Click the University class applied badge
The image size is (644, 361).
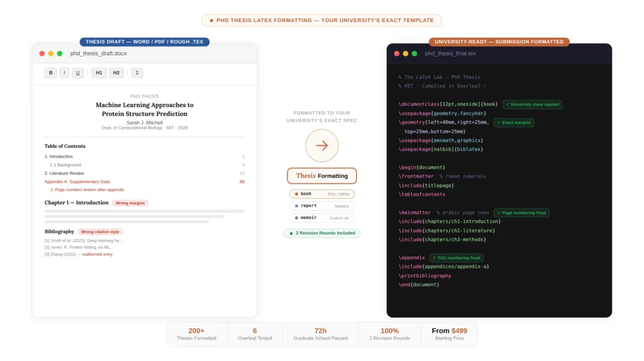pos(532,104)
